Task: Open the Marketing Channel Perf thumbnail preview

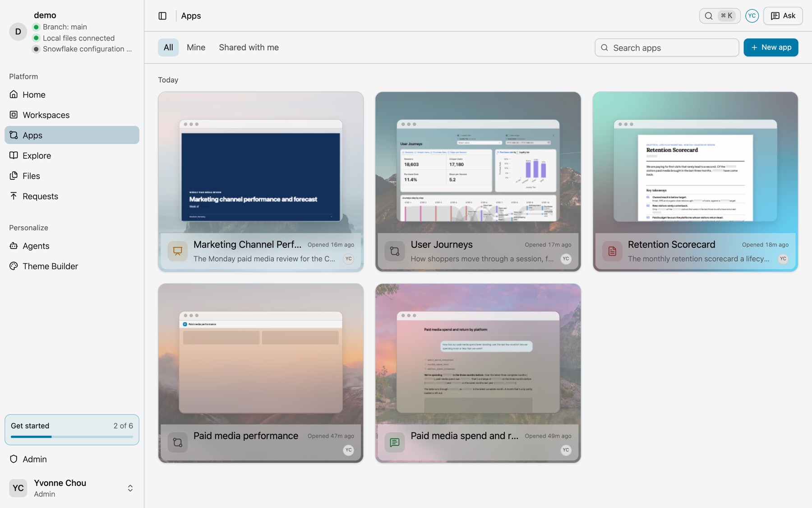Action: tap(261, 171)
